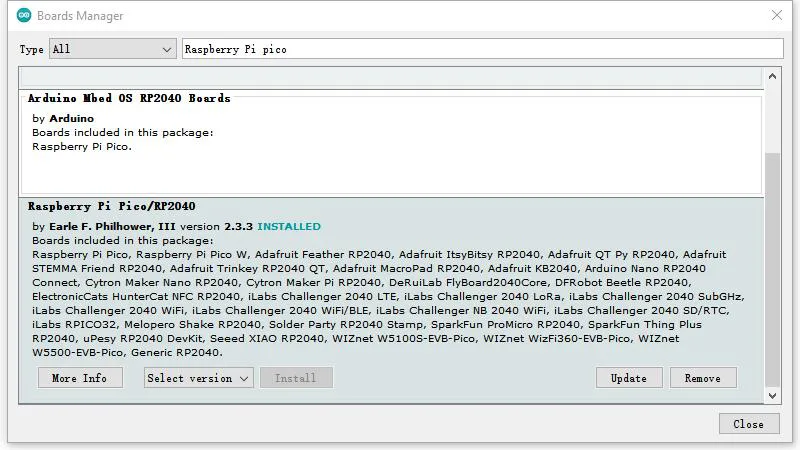Click the greyed-out Install button
Screen dimensions: 800x450
pyautogui.click(x=296, y=378)
